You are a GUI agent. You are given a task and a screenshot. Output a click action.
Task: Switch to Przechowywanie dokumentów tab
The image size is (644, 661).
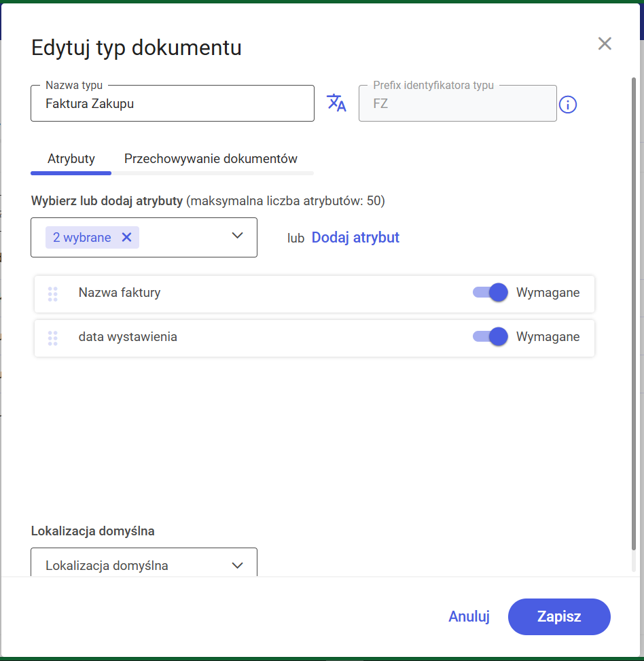pyautogui.click(x=211, y=159)
